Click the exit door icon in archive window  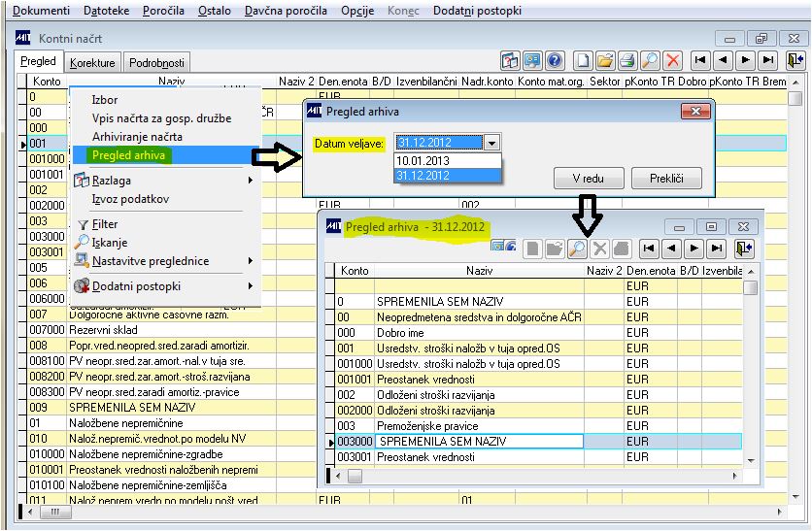[x=744, y=249]
